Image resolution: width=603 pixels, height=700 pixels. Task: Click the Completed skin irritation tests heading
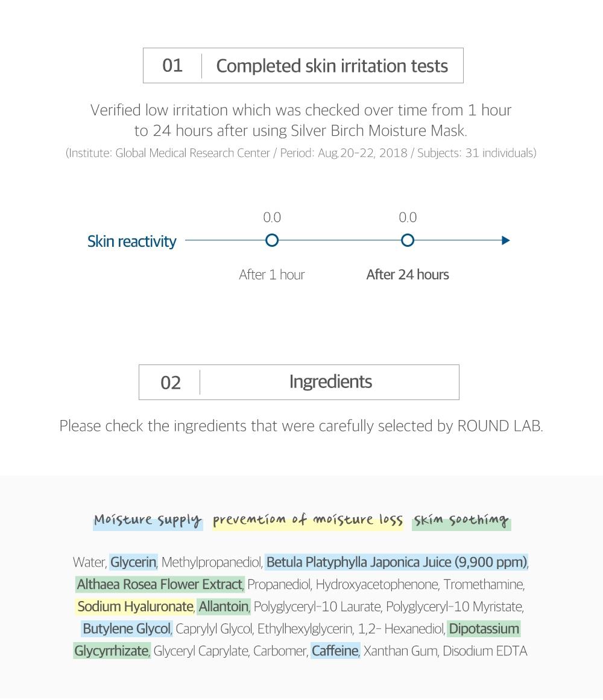(x=332, y=66)
